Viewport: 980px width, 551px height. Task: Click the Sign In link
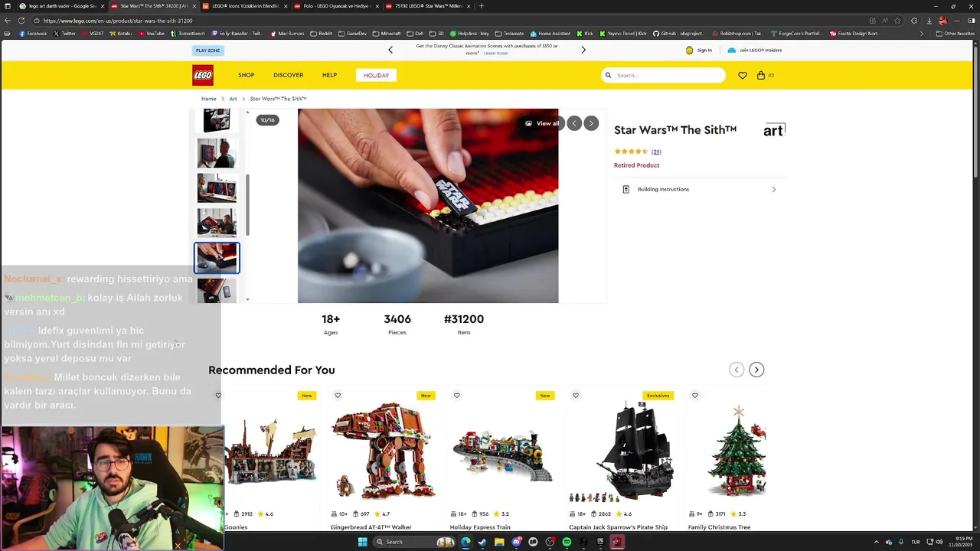[704, 51]
